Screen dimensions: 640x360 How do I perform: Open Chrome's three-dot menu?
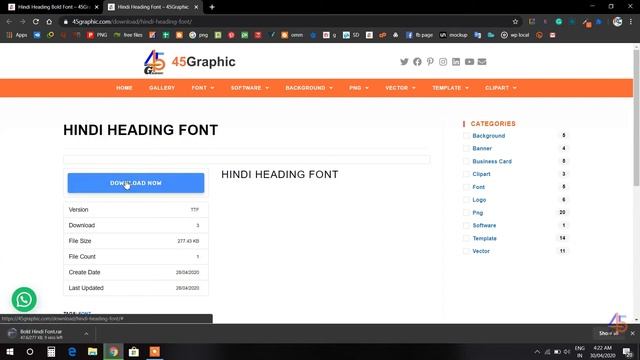(x=631, y=22)
